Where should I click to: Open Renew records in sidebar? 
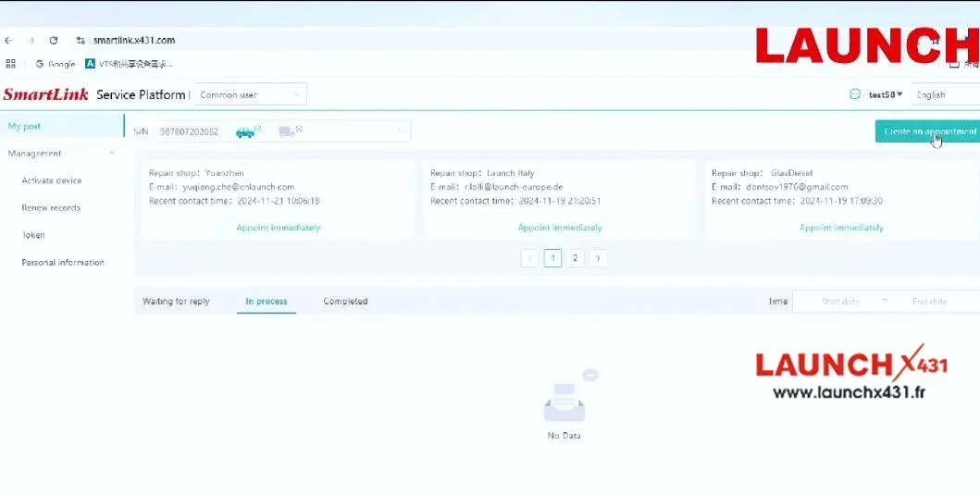coord(51,208)
